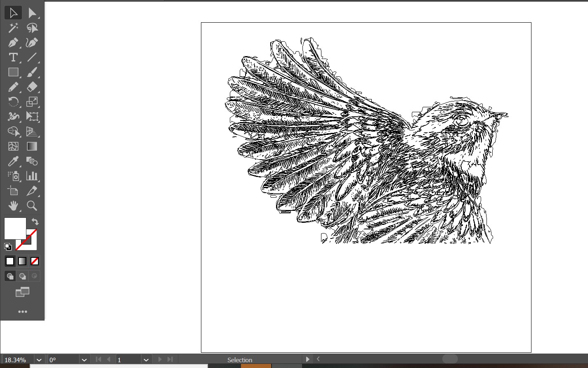Apply solid Color mode button
The width and height of the screenshot is (588, 368).
tap(10, 261)
